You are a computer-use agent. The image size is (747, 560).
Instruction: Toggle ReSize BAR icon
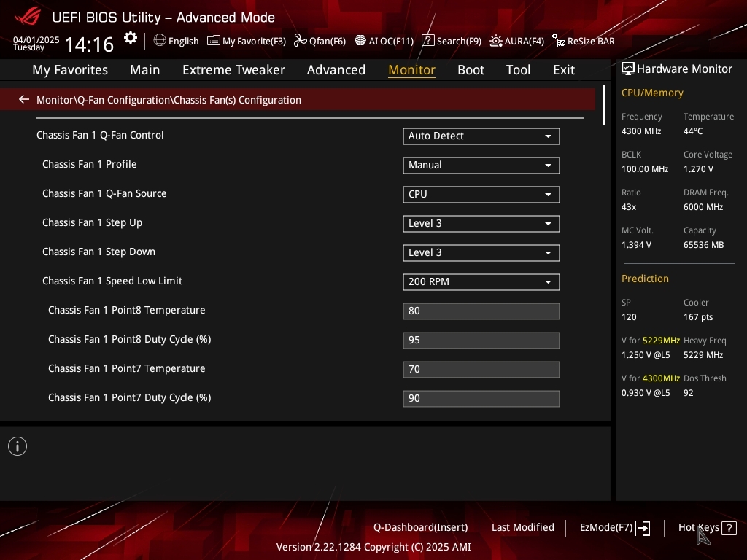pos(558,41)
